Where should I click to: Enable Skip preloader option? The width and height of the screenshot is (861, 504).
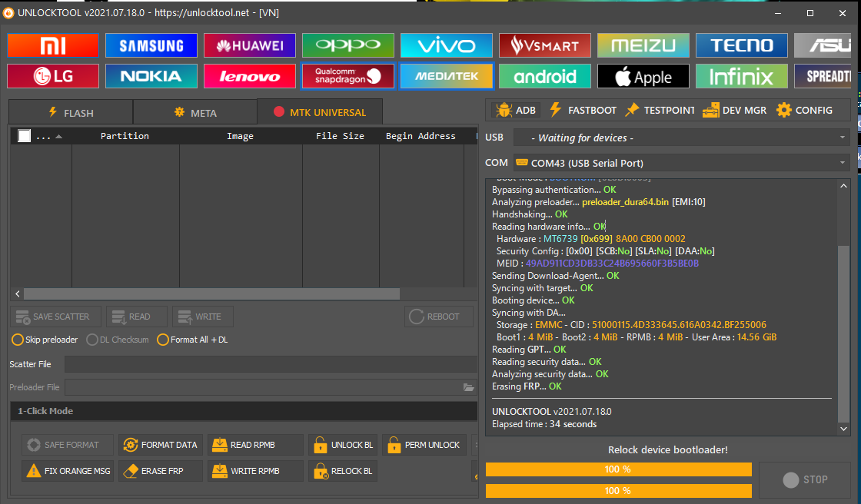[45, 340]
